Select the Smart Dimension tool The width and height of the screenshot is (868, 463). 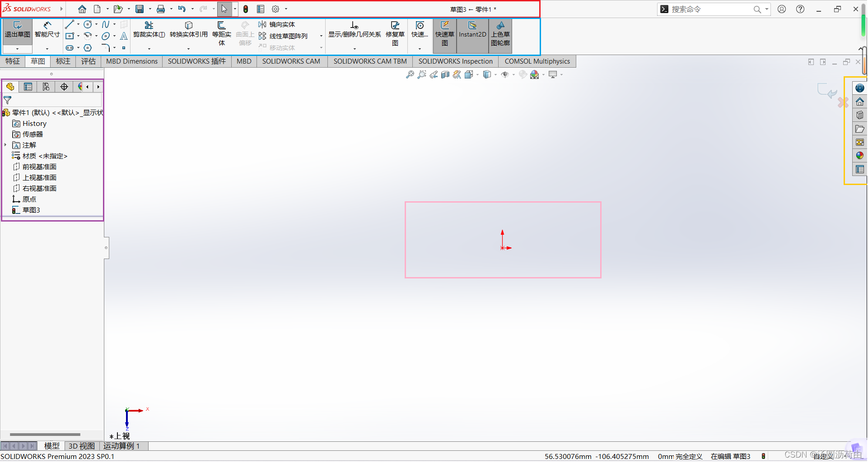coord(47,32)
